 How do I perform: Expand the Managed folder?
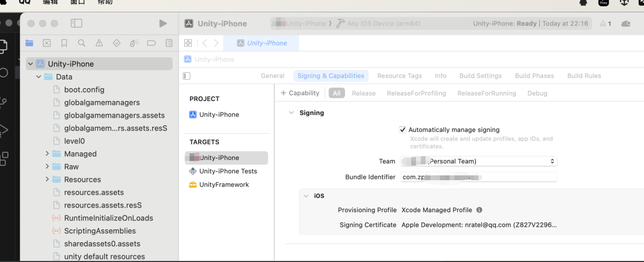(x=47, y=153)
